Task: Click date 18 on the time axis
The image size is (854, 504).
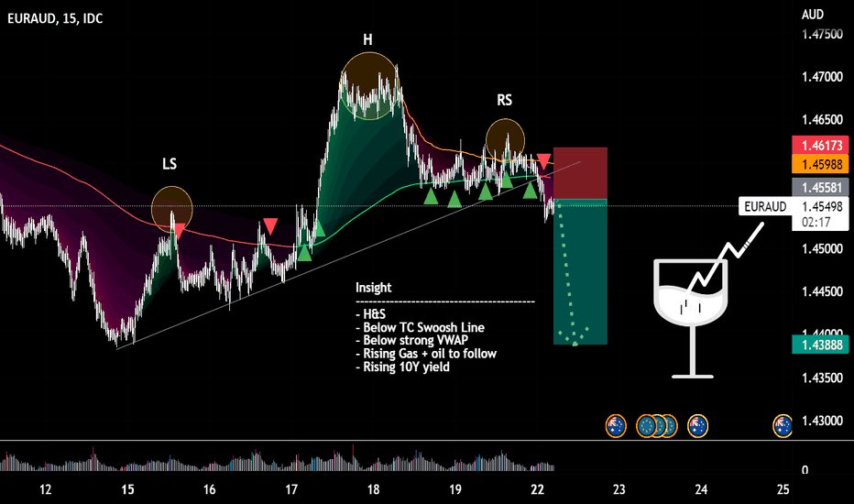Action: click(x=373, y=489)
